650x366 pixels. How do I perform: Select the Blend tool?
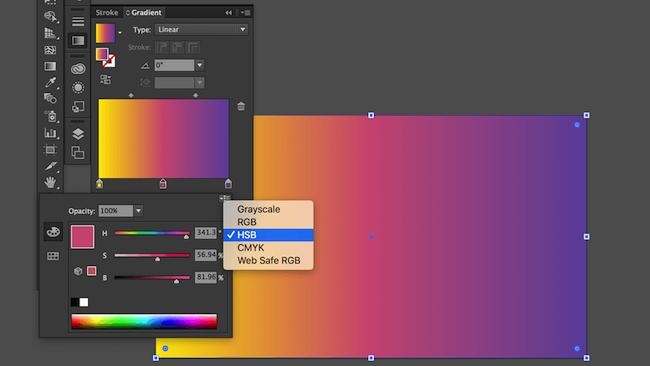(x=51, y=99)
